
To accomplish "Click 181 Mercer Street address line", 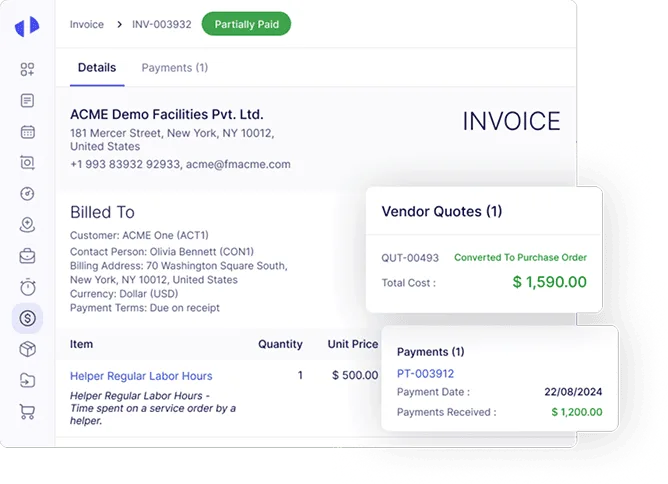I will coord(172,140).
